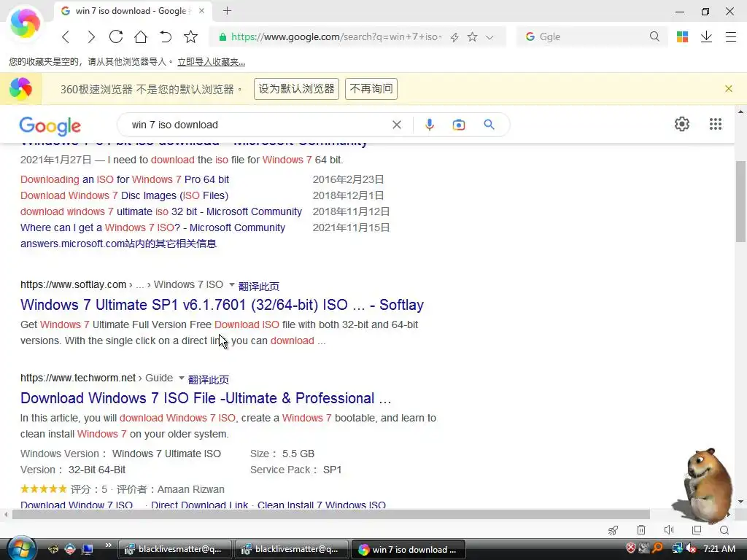
Task: Bookmark the page using the address bar star
Action: coord(472,36)
